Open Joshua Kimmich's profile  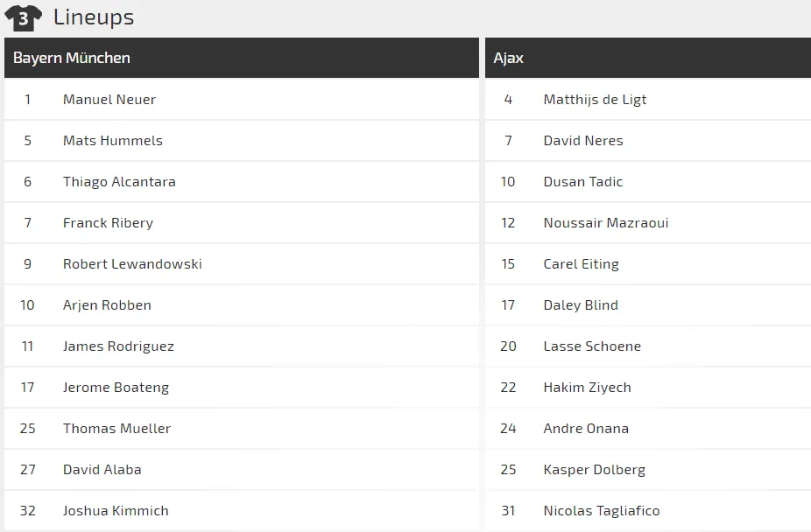pos(116,511)
